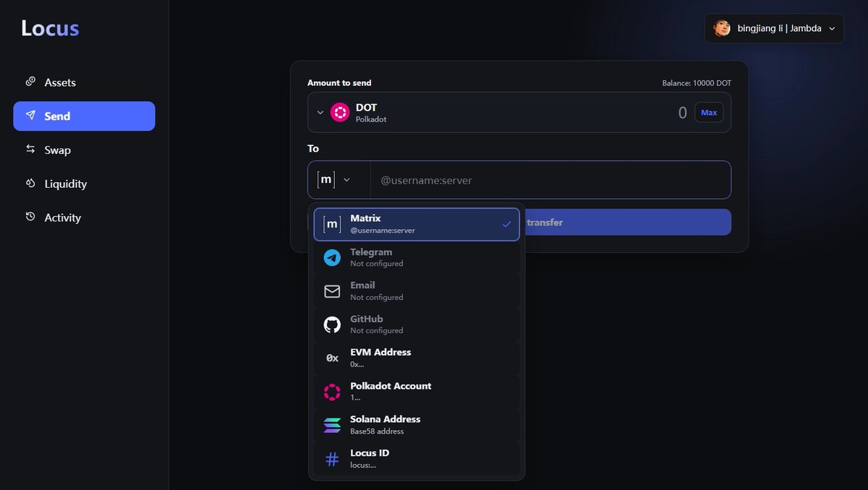Select the Matrix option in the list
868x490 pixels.
[x=417, y=224]
